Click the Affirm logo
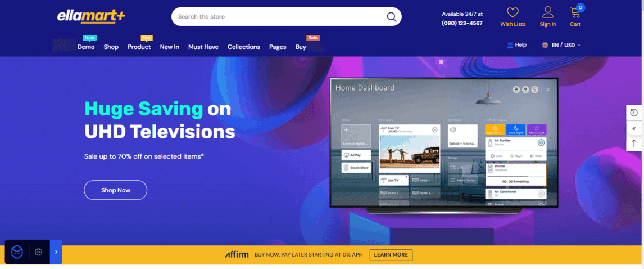 click(237, 254)
